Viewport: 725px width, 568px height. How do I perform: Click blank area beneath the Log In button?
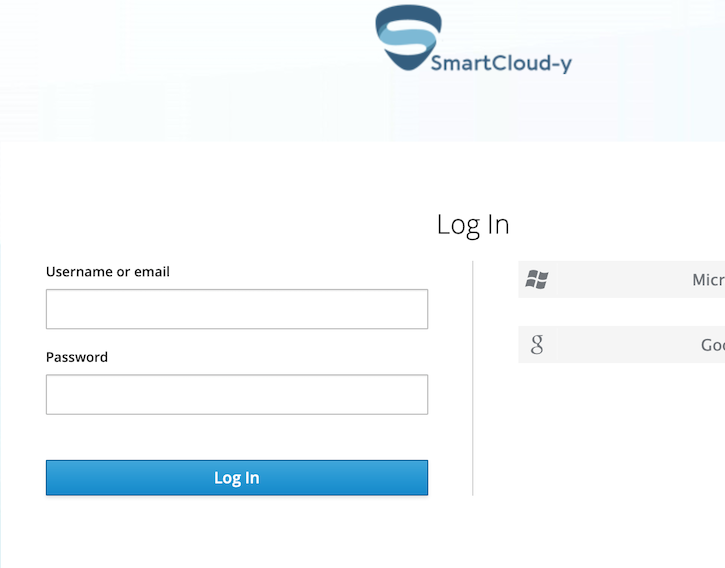pyautogui.click(x=237, y=535)
